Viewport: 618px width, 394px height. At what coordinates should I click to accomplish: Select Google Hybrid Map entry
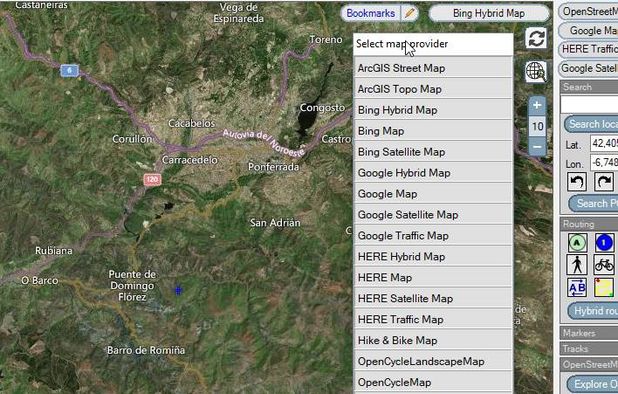pyautogui.click(x=433, y=173)
